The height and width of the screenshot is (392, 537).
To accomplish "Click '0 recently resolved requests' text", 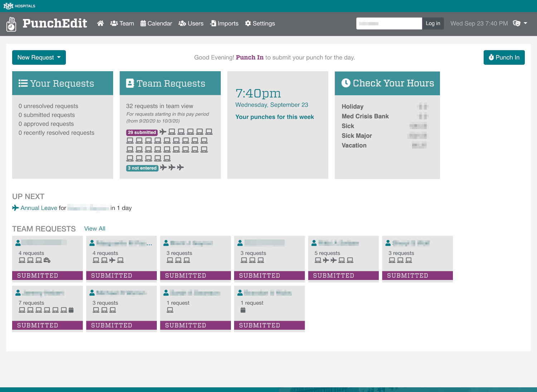I will (x=57, y=133).
